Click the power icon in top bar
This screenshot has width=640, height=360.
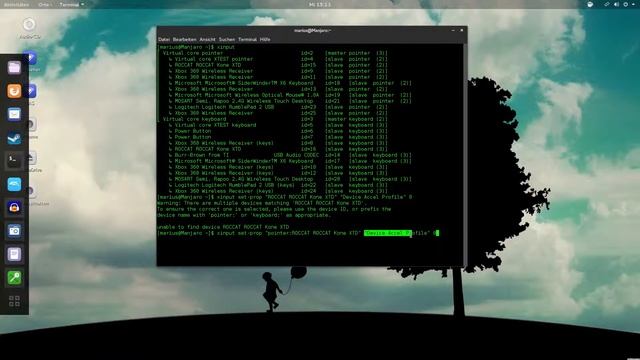pos(625,4)
